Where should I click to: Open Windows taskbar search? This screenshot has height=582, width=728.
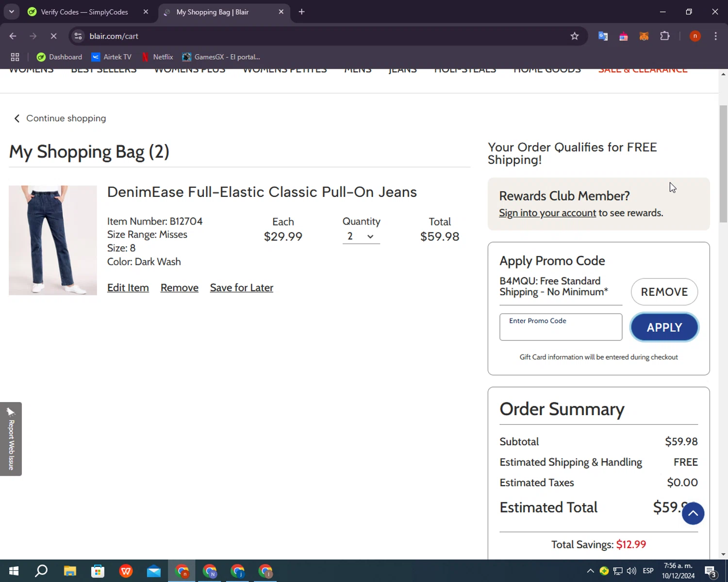41,571
